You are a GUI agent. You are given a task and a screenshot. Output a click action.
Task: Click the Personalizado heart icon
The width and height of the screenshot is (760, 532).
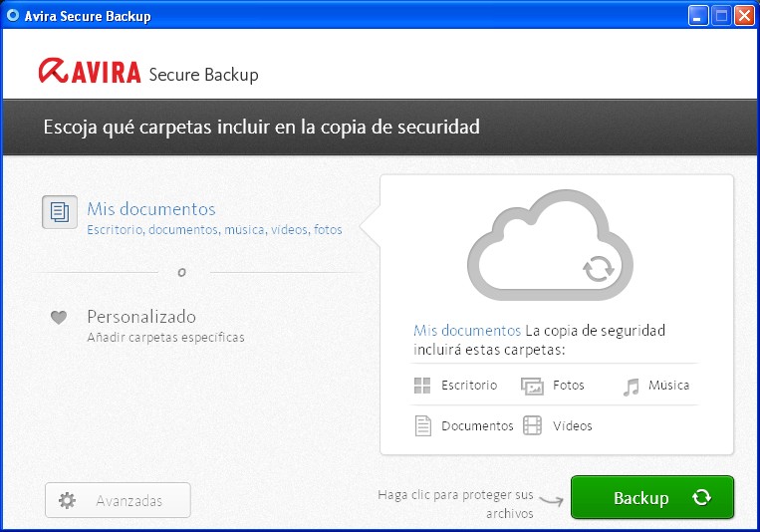point(59,317)
